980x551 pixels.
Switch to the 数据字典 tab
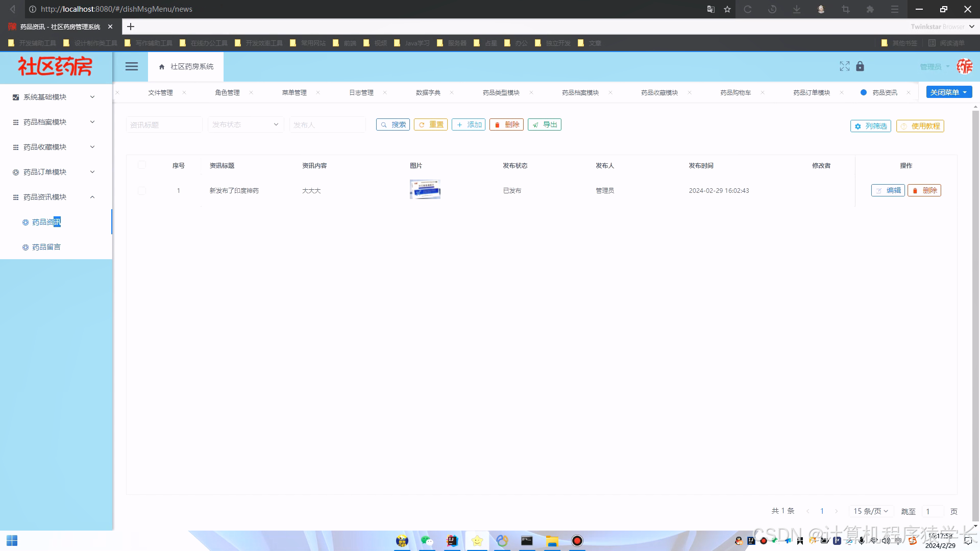coord(428,92)
